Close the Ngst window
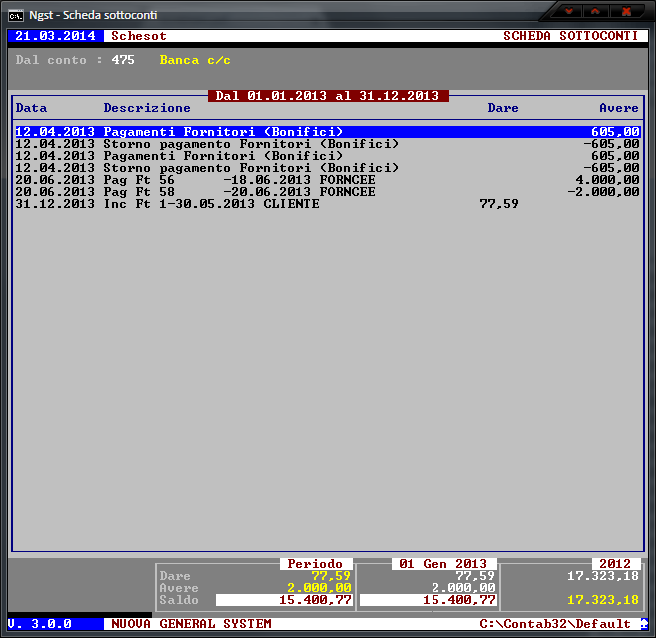 pos(627,12)
